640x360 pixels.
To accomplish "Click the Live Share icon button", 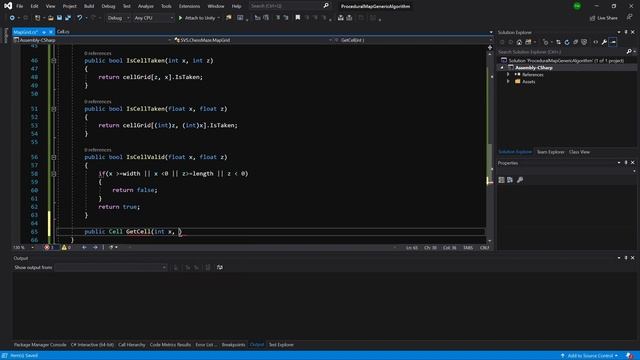I will coord(604,18).
